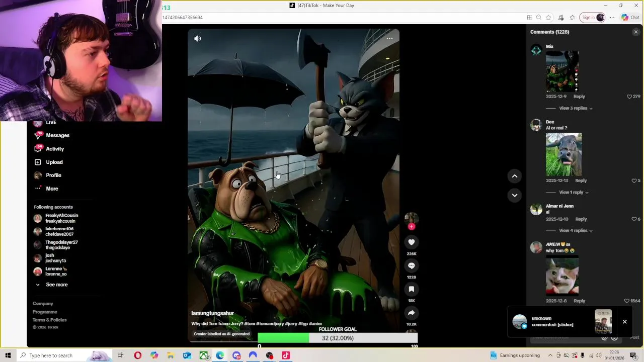The image size is (644, 362).
Task: Open Outlook from the taskbar
Action: click(187, 355)
